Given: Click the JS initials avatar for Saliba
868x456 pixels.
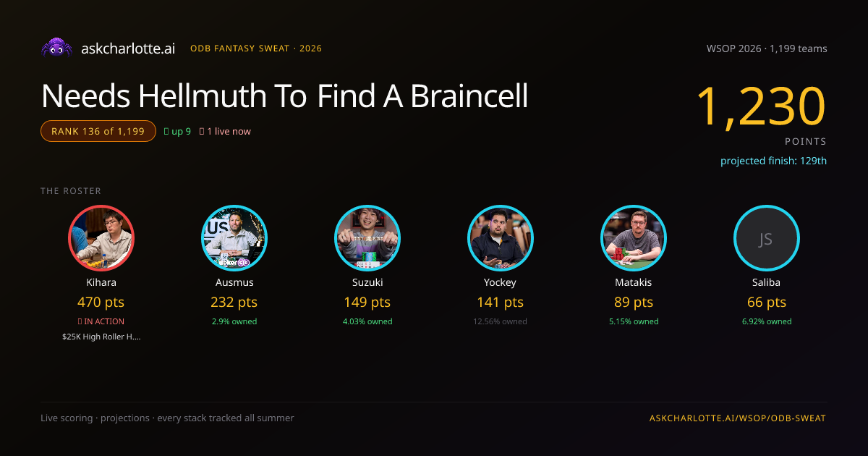Looking at the screenshot, I should [767, 238].
